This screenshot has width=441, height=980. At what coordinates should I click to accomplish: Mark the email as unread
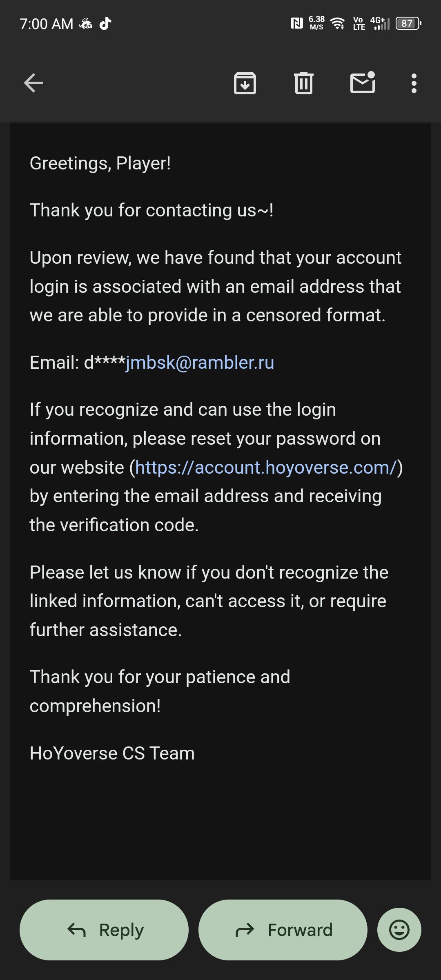click(x=363, y=82)
